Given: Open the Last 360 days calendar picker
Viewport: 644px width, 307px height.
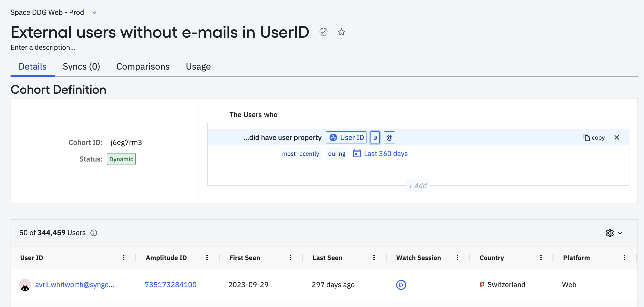Looking at the screenshot, I should pos(381,153).
